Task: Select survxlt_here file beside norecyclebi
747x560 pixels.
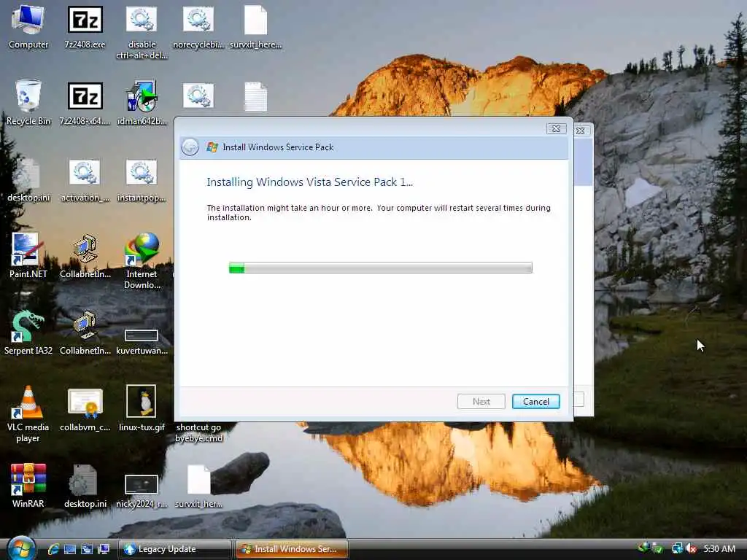Action: (255, 27)
